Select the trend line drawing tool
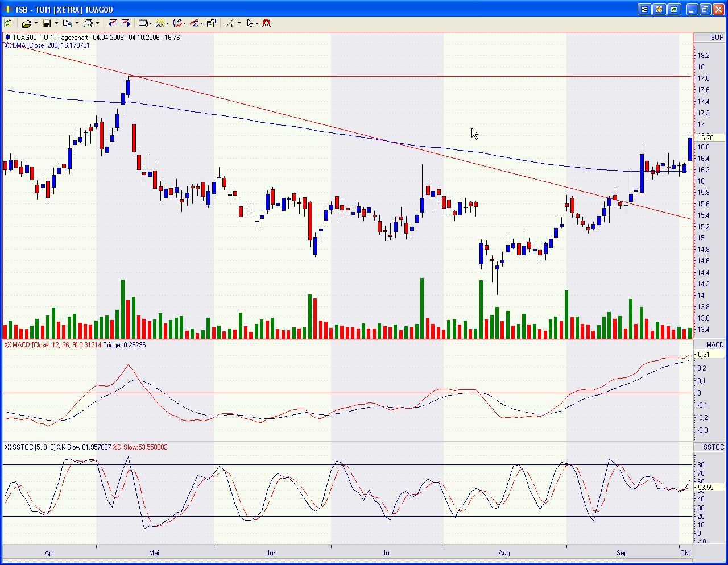Viewport: 728px width, 565px height. pos(229,23)
